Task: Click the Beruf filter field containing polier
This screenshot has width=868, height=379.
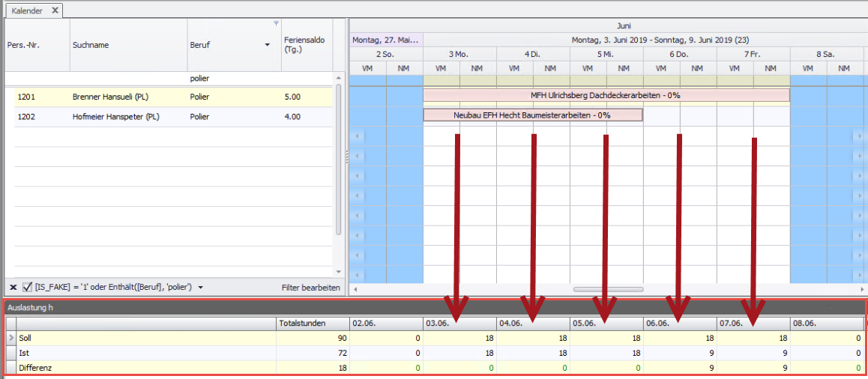Action: tap(232, 79)
